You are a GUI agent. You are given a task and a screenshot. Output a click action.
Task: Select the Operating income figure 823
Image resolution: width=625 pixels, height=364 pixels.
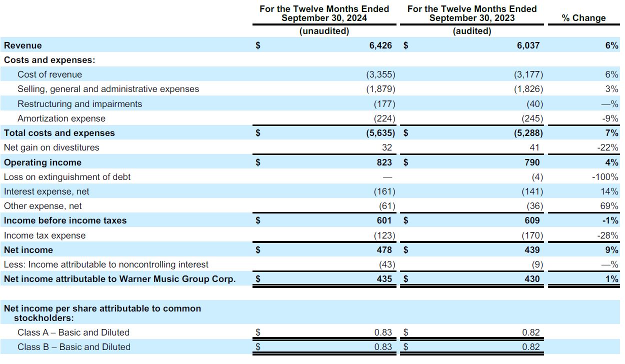tap(385, 162)
